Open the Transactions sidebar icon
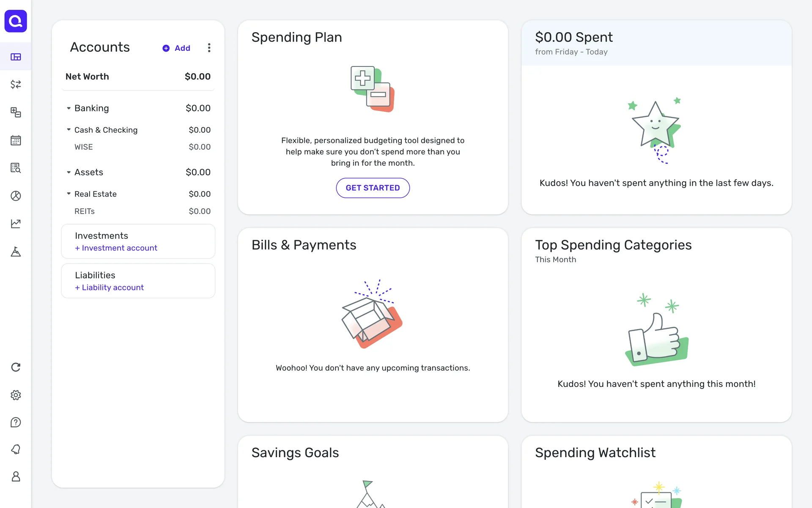The image size is (812, 508). (x=16, y=85)
